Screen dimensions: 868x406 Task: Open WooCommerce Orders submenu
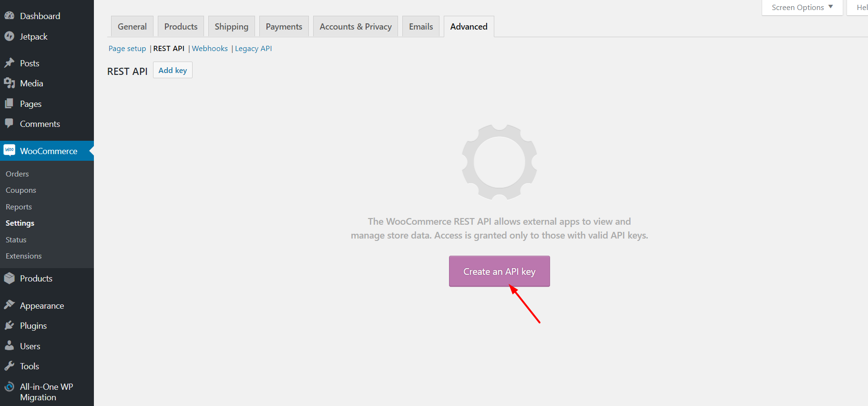click(x=17, y=174)
